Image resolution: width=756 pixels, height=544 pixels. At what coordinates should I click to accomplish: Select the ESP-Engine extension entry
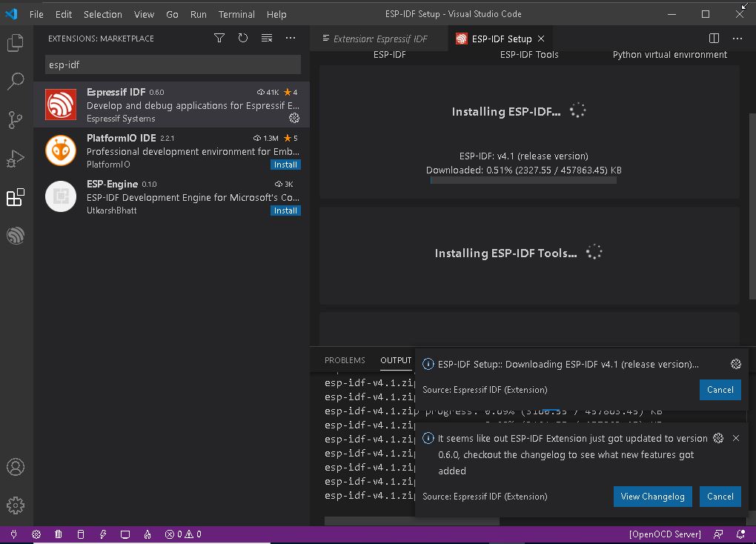(172, 196)
